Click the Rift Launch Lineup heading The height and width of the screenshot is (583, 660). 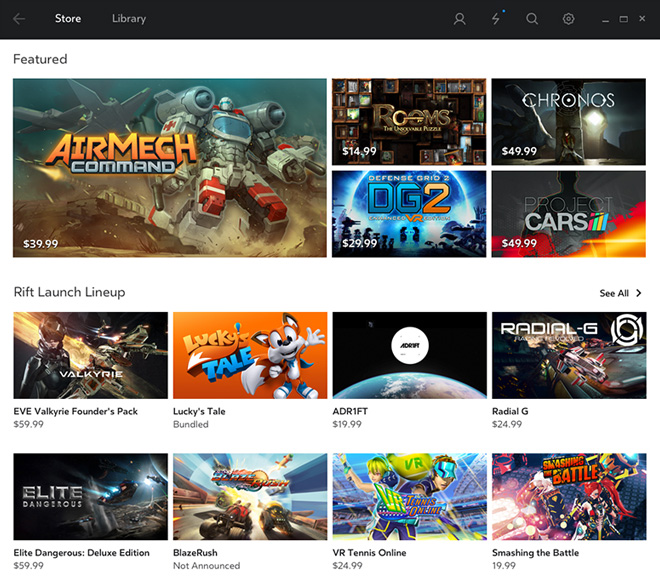tap(69, 292)
